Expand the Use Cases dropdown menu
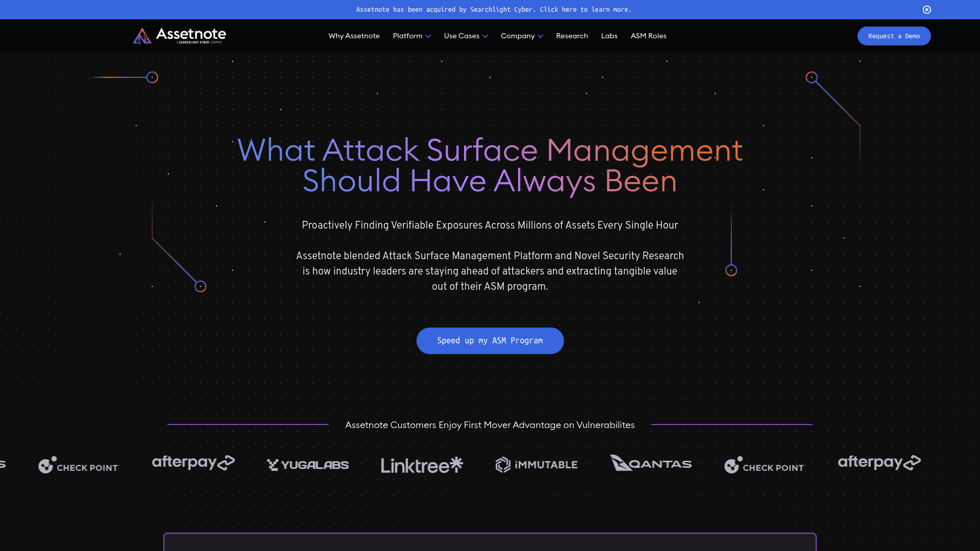Image resolution: width=980 pixels, height=551 pixels. 466,36
